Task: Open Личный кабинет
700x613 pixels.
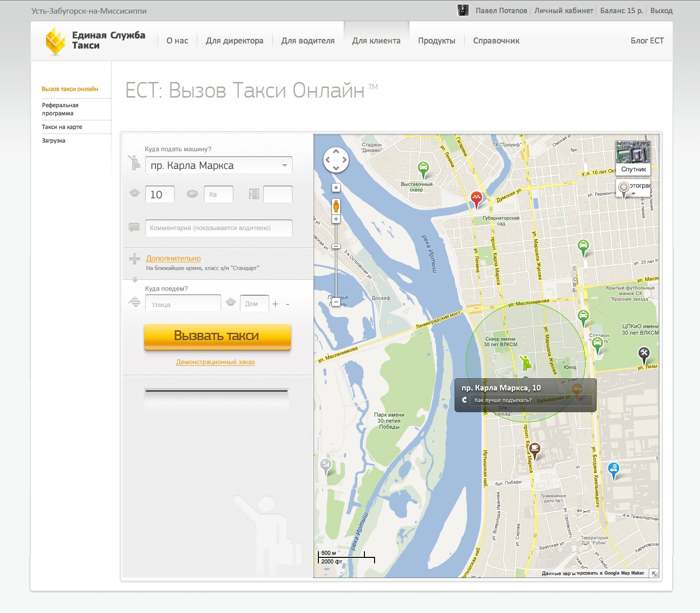Action: point(564,10)
